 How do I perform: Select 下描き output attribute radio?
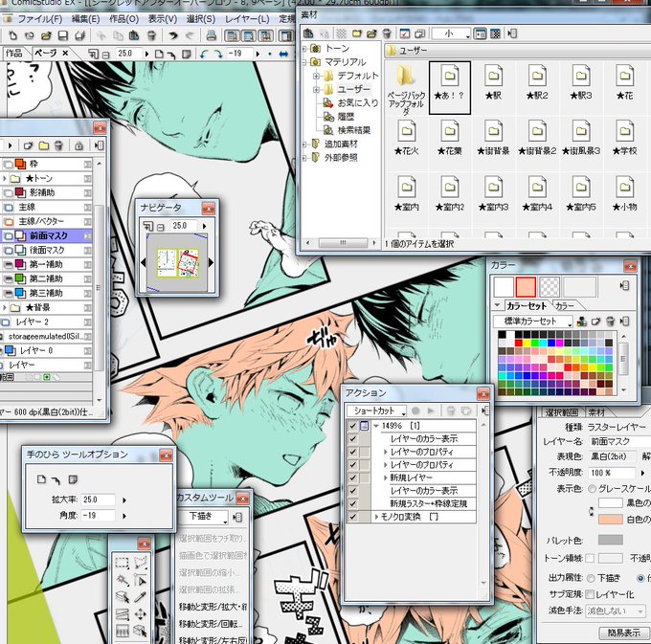(x=591, y=578)
